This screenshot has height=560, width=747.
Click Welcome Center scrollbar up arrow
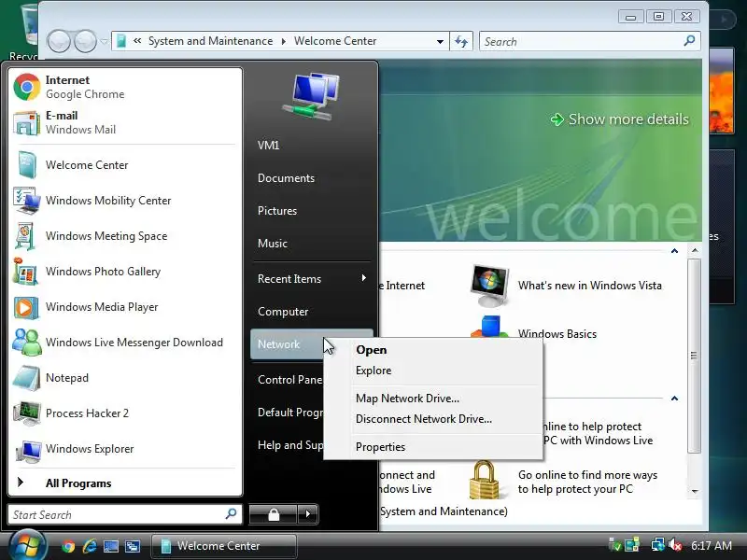tap(695, 250)
